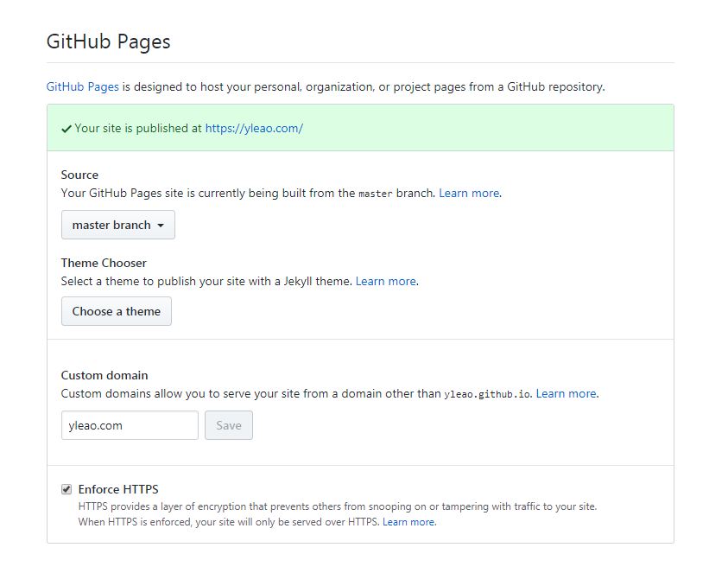This screenshot has height=573, width=728.
Task: Click Learn more link for Jekyll theme
Action: point(385,281)
